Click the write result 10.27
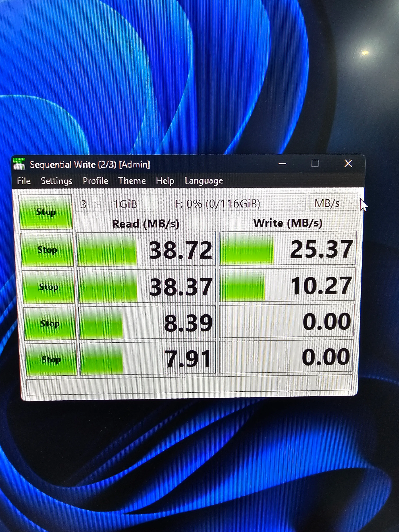The image size is (399, 532). 287,285
